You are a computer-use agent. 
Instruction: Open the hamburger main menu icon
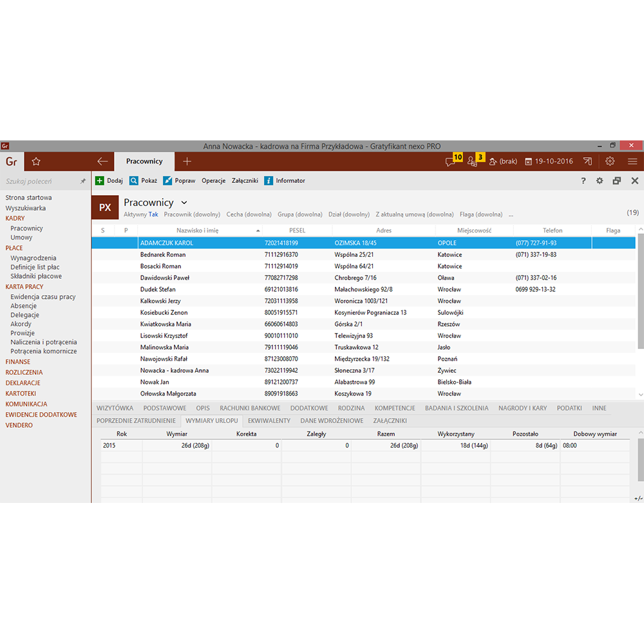click(x=632, y=162)
